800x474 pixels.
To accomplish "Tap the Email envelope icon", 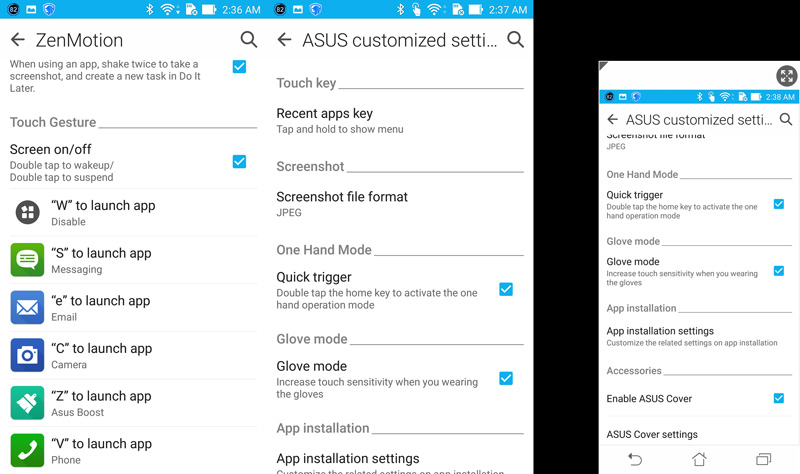I will 27,307.
